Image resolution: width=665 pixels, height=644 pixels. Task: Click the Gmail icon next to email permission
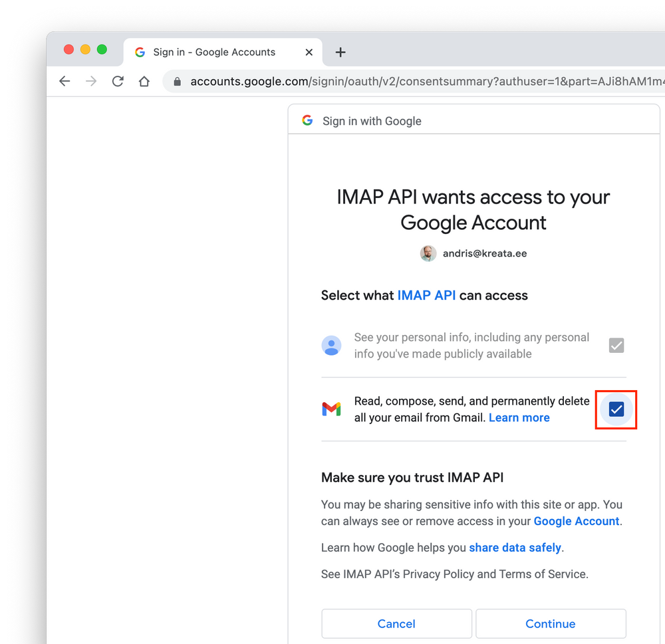(331, 409)
